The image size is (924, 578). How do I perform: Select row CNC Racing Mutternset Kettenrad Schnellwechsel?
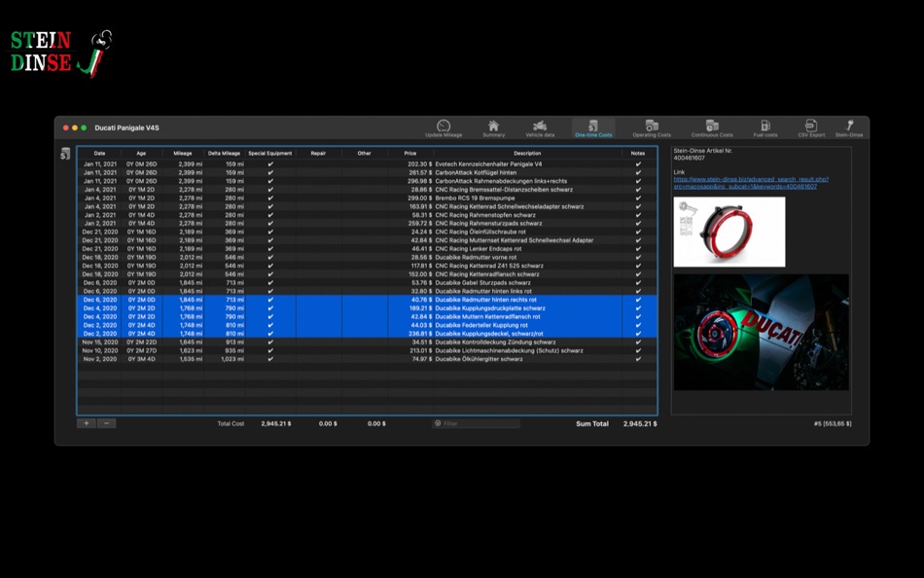click(x=367, y=240)
